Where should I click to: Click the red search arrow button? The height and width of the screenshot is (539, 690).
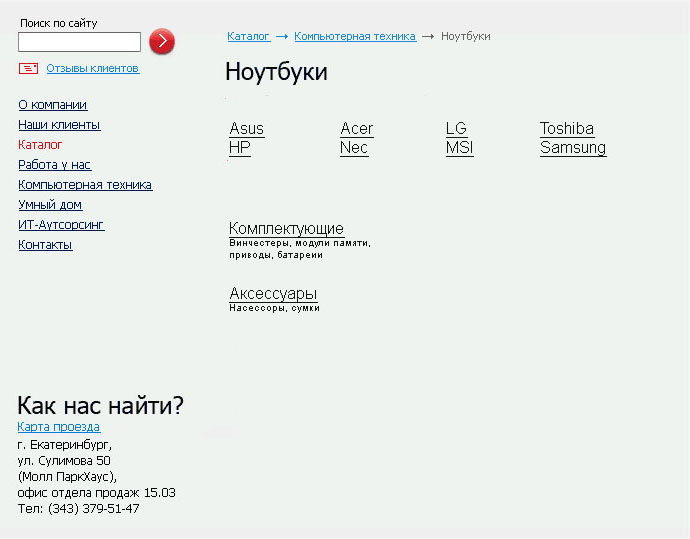[161, 41]
